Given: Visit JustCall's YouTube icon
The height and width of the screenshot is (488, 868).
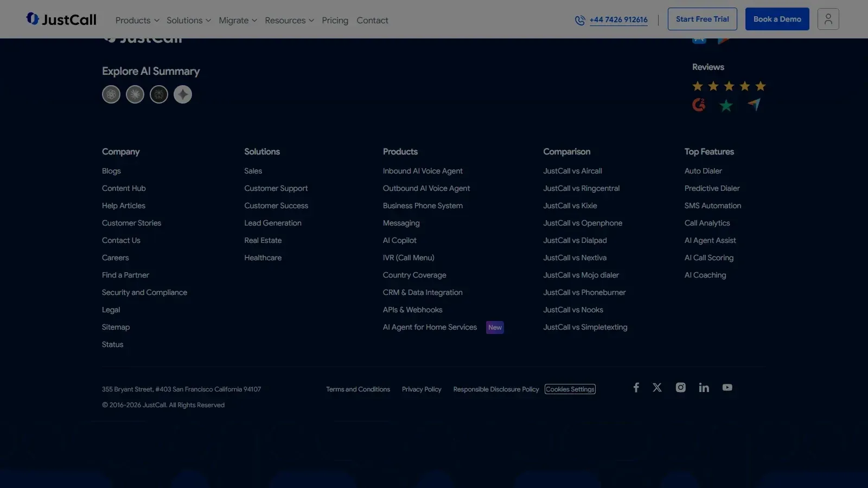Looking at the screenshot, I should tap(727, 387).
